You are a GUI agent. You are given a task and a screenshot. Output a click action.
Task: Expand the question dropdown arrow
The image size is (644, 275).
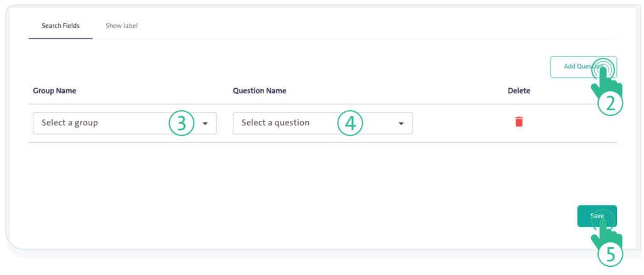401,124
